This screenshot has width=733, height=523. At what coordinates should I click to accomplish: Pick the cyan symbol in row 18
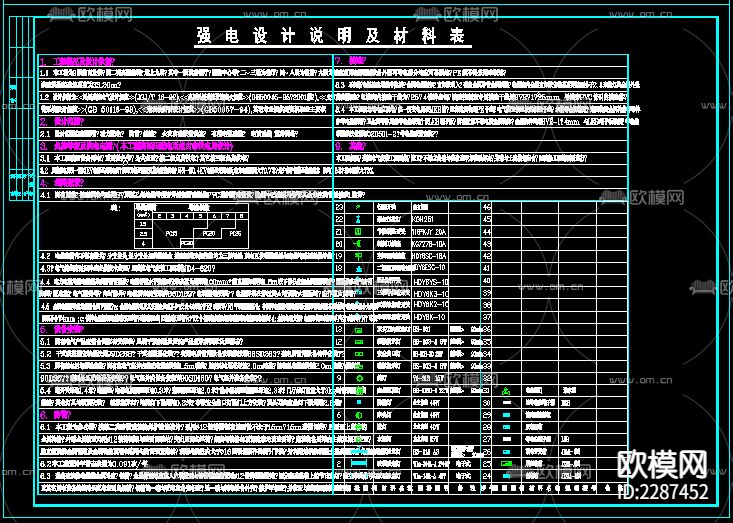(359, 268)
